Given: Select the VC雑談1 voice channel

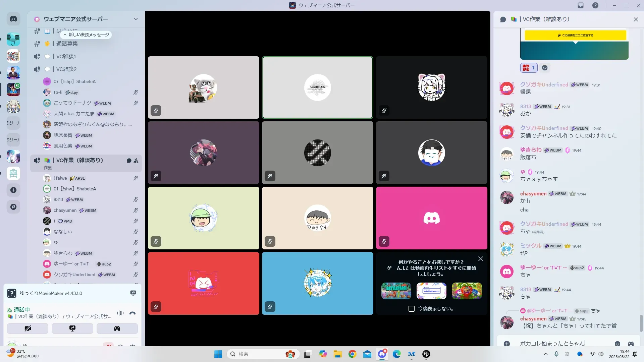Looking at the screenshot, I should (x=66, y=56).
